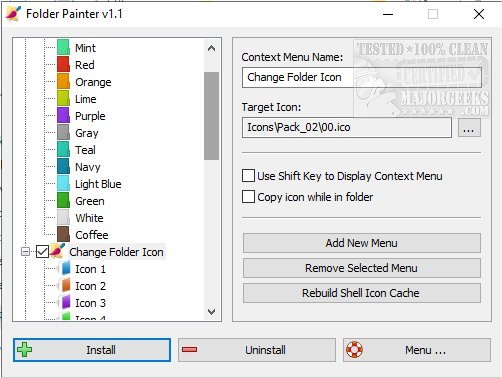Pick the Purple folder icon
502x378 pixels.
pyautogui.click(x=63, y=115)
